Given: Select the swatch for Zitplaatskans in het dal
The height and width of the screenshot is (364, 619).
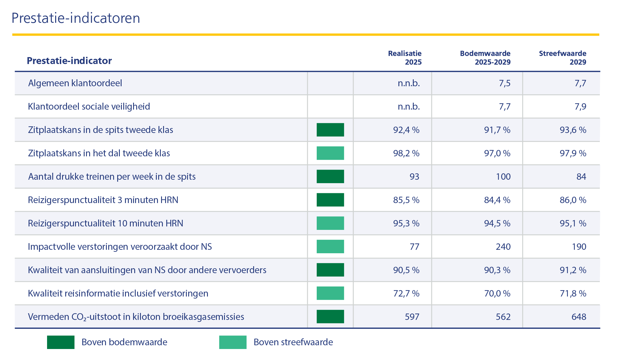Looking at the screenshot, I should (x=330, y=153).
